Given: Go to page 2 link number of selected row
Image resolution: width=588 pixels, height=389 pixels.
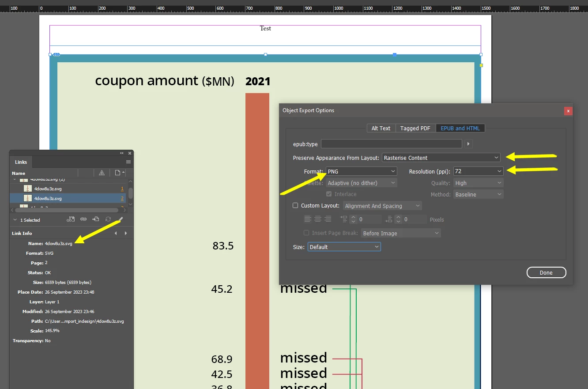Looking at the screenshot, I should [x=123, y=198].
